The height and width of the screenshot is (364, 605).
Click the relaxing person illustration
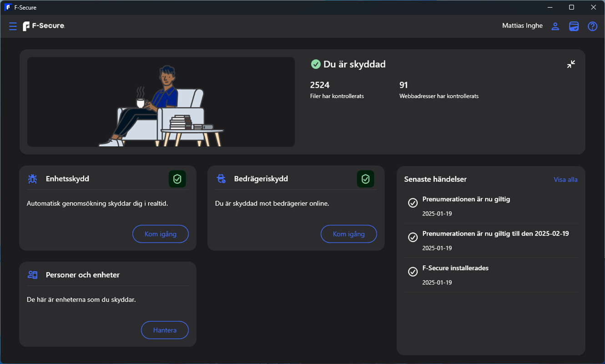click(161, 101)
